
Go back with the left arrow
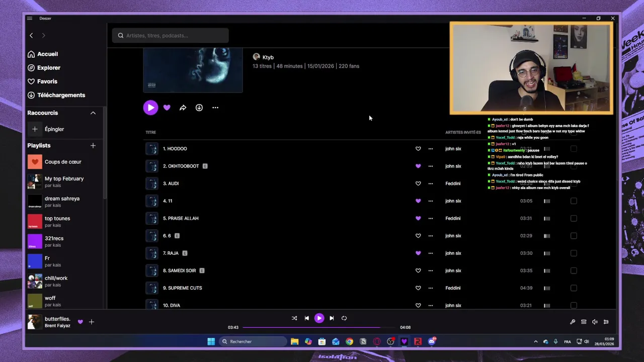pos(31,35)
